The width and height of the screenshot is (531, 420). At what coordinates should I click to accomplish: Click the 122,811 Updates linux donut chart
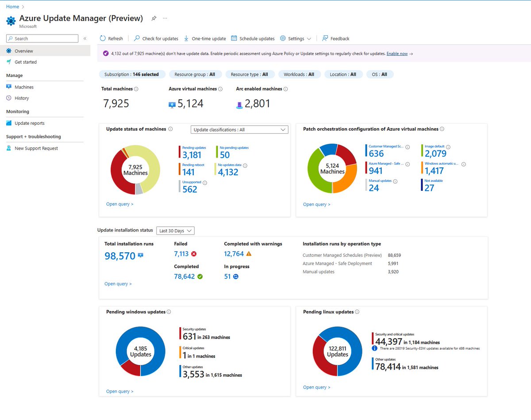pyautogui.click(x=338, y=351)
